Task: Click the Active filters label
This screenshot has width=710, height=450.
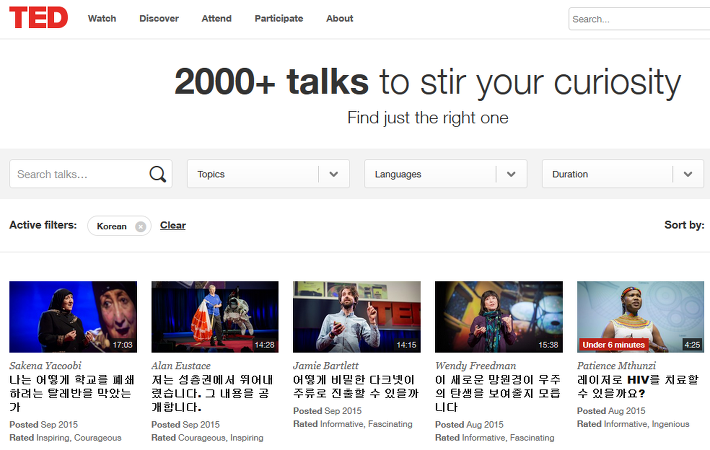Action: point(43,225)
